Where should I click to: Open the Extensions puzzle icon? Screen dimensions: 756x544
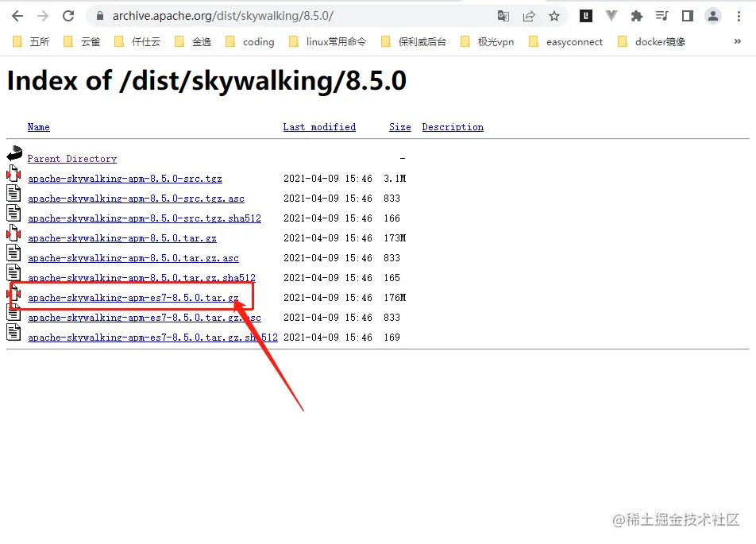pyautogui.click(x=637, y=16)
